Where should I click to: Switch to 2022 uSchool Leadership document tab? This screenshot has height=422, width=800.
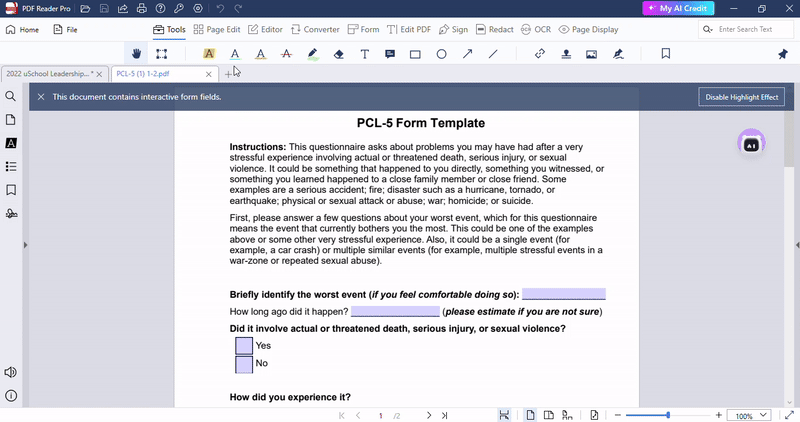[x=49, y=73]
